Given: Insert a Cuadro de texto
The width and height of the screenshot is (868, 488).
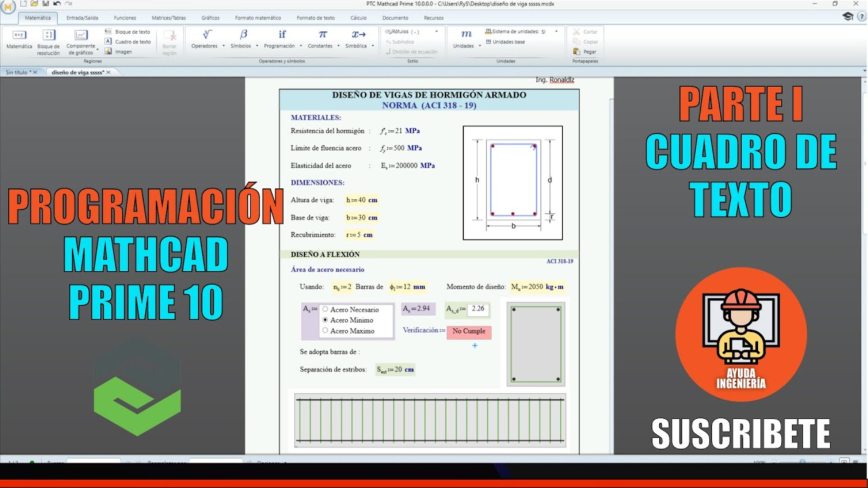Looking at the screenshot, I should 128,41.
